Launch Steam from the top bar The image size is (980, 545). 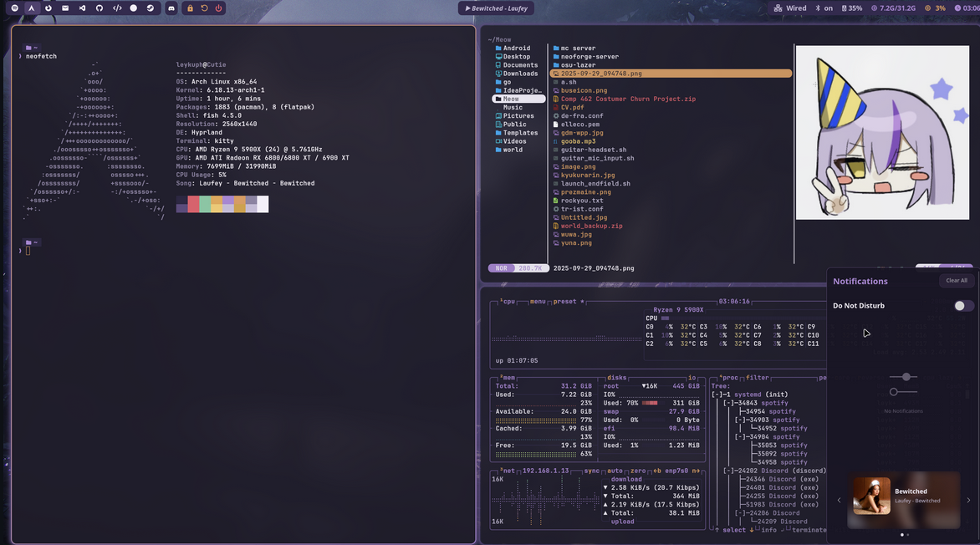click(x=150, y=8)
